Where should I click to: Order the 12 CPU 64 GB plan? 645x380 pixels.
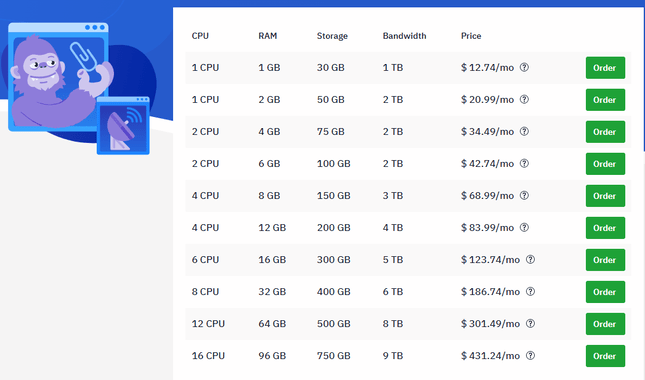[605, 324]
